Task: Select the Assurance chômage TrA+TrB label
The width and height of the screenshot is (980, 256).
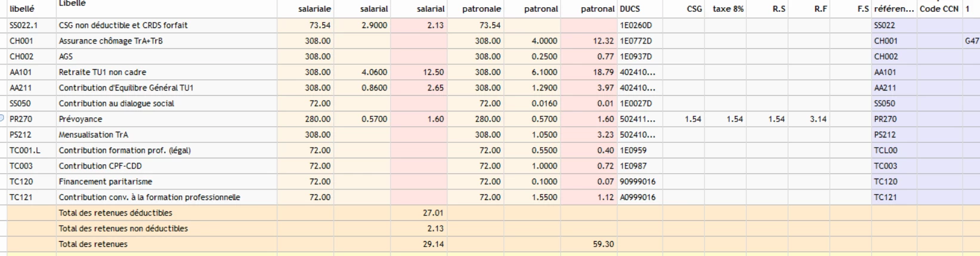Action: pos(110,41)
